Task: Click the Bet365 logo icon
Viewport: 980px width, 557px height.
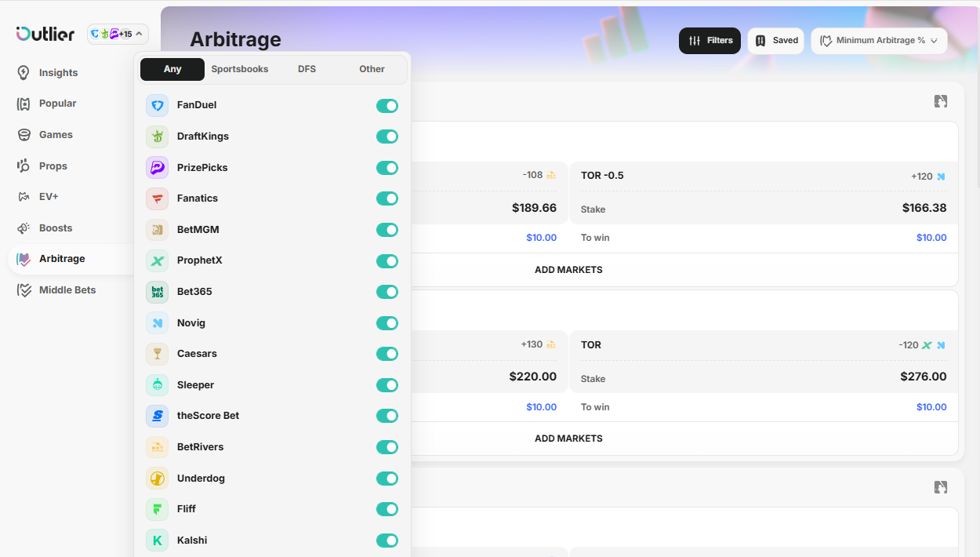Action: tap(158, 292)
